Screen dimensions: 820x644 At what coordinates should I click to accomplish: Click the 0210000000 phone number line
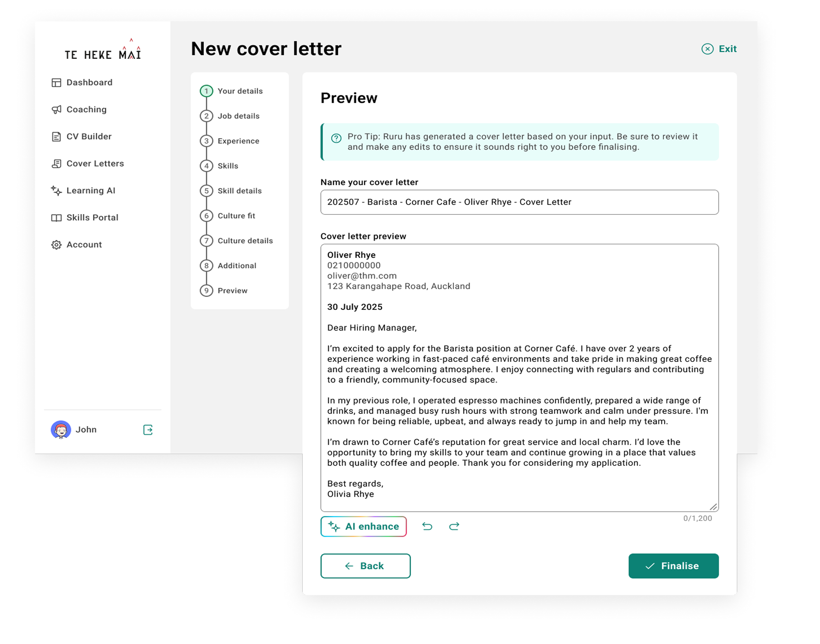pos(354,265)
